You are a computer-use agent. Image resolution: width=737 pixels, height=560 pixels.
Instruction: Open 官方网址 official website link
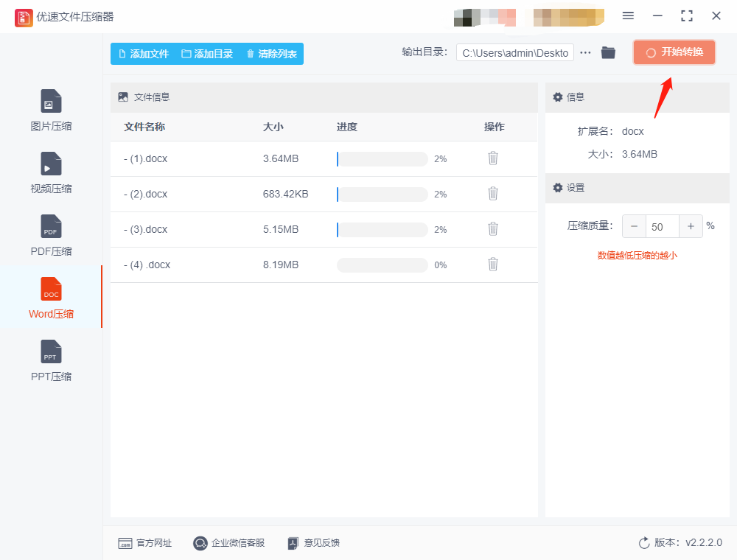pyautogui.click(x=145, y=542)
